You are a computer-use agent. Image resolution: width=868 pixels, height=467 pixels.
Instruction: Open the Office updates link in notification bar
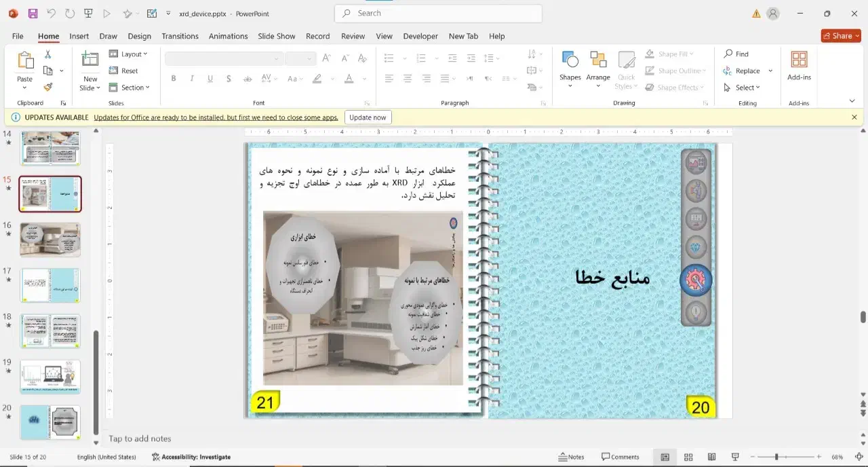[216, 117]
